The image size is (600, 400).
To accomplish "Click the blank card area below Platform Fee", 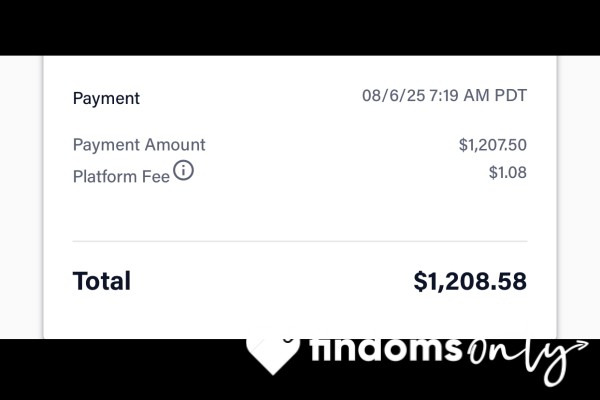I will pyautogui.click(x=300, y=212).
